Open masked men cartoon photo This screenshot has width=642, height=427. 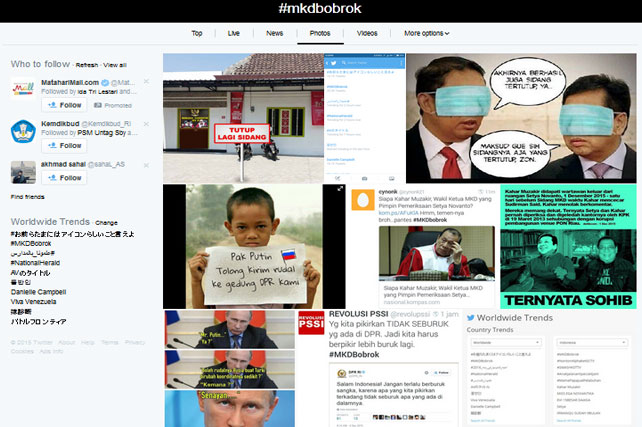tap(521, 118)
